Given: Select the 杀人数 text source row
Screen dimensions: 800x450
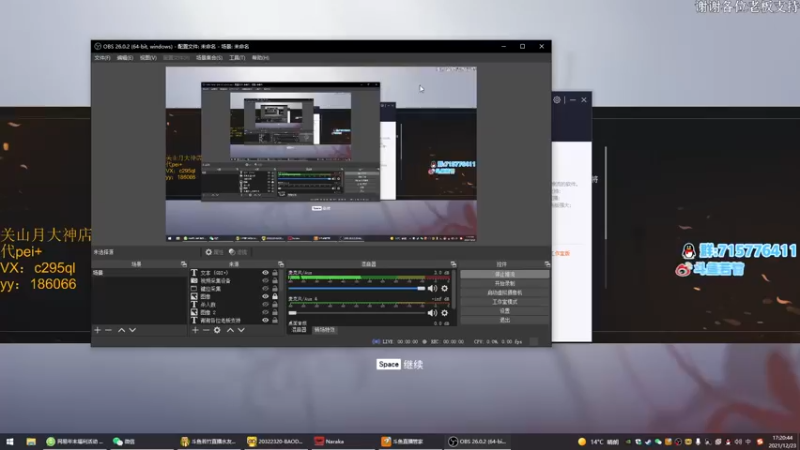Looking at the screenshot, I should click(226, 305).
